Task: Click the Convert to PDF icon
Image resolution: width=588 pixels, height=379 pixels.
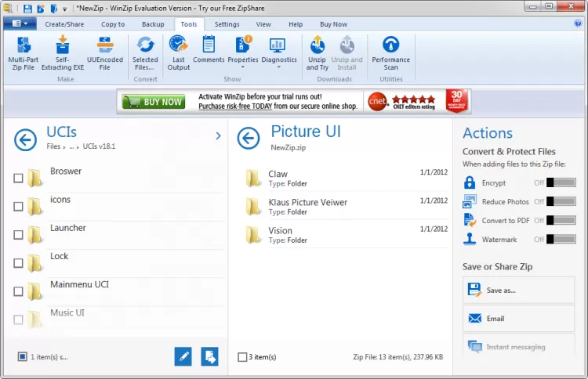Action: click(x=470, y=220)
